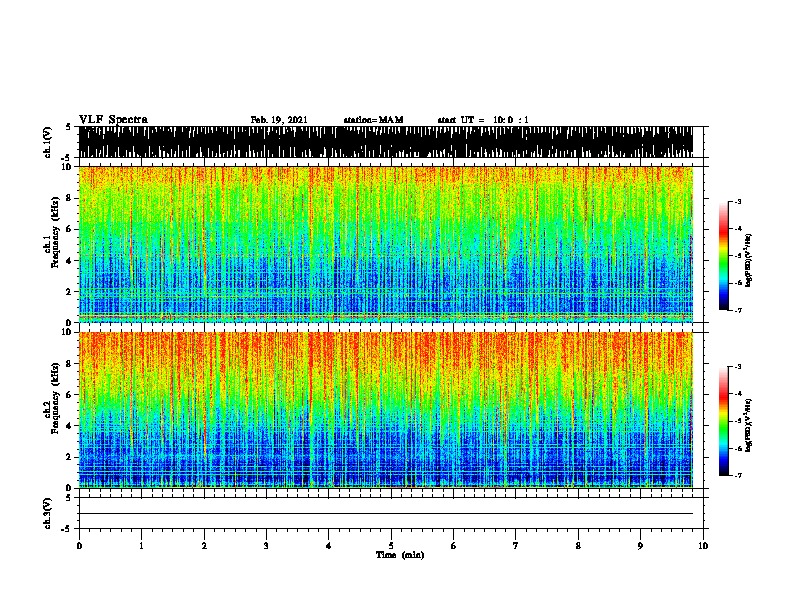Click time axis tick label "3"

[x=266, y=546]
